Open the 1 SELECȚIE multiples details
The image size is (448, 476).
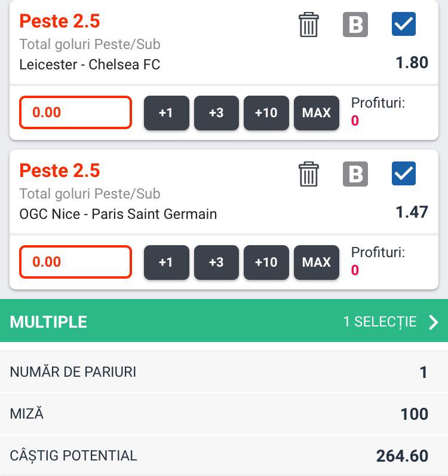click(x=380, y=322)
